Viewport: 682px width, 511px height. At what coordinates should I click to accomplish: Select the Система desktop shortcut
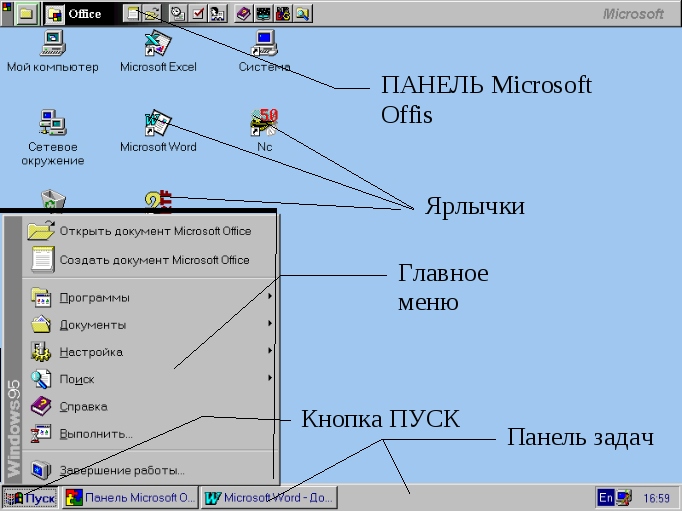tap(264, 51)
